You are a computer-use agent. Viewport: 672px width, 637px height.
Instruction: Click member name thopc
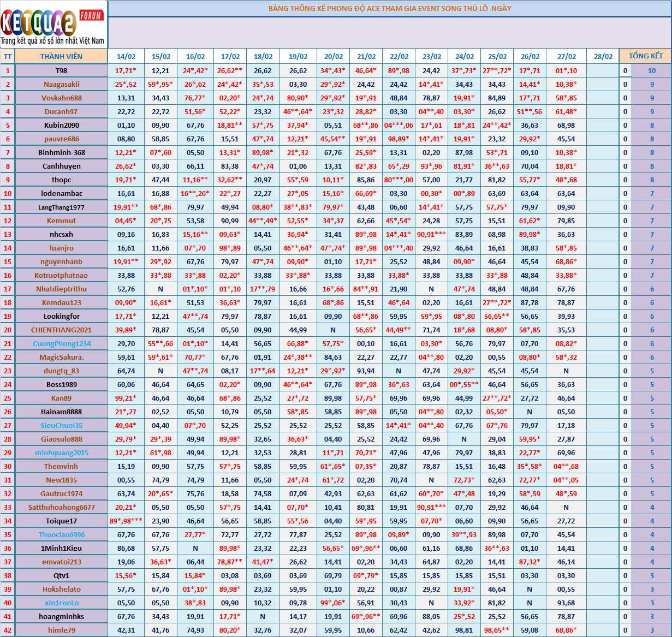(61, 180)
